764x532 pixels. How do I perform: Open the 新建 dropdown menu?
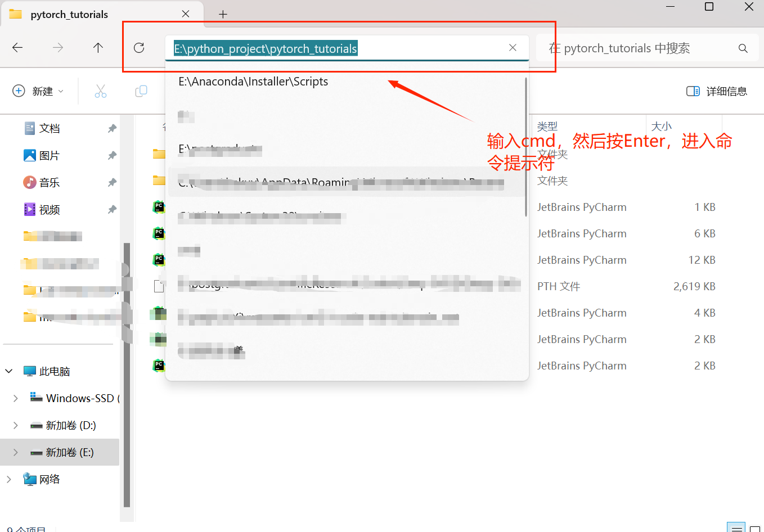click(38, 91)
